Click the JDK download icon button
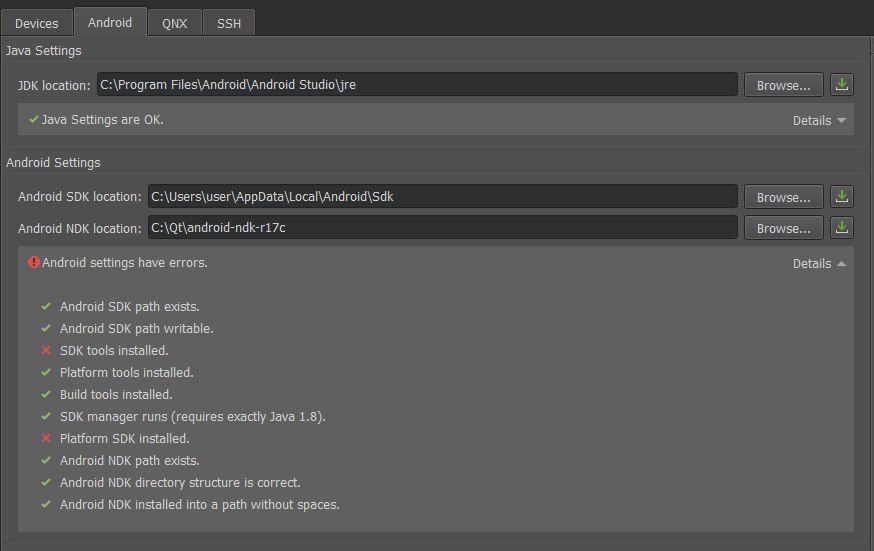874x551 pixels. 842,85
